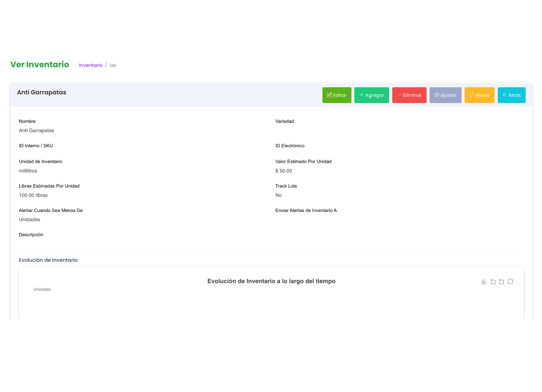Click the $ 50.00 estimated value text
This screenshot has width=542, height=392.
tap(283, 171)
